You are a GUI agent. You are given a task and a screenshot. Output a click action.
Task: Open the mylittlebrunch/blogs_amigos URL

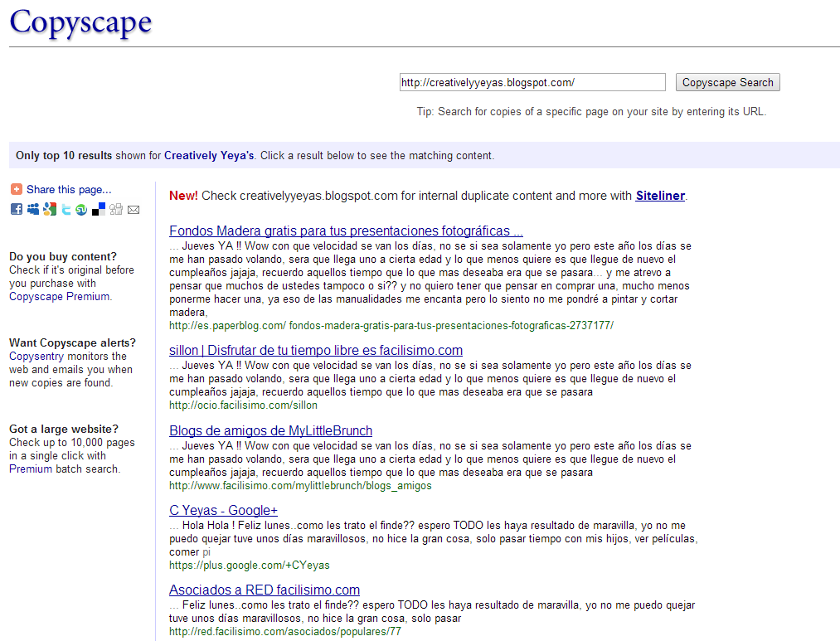pyautogui.click(x=300, y=486)
